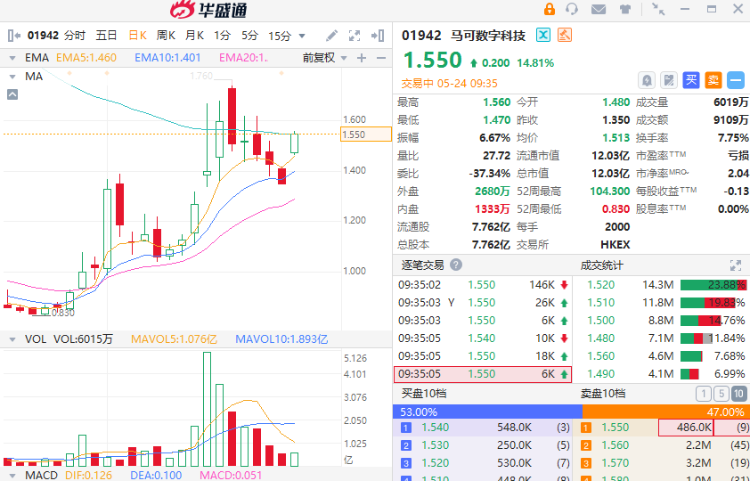Click the 47.00% orange sell ratio bar
This screenshot has height=481, width=750.
coord(666,412)
